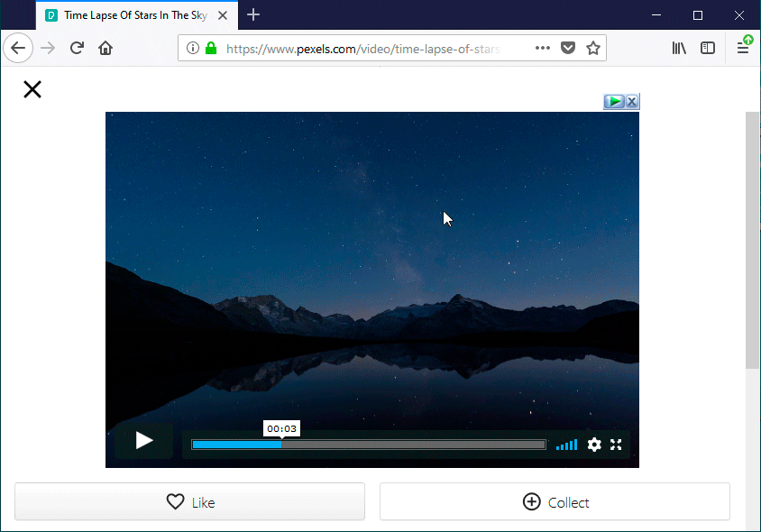Open the page actions ellipsis menu
The image size is (761, 532).
pos(542,47)
